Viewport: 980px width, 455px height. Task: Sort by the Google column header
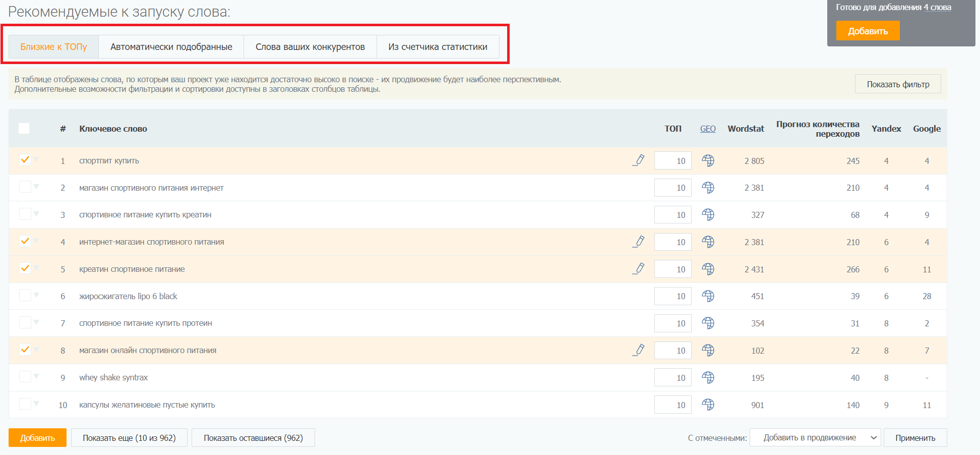point(927,129)
